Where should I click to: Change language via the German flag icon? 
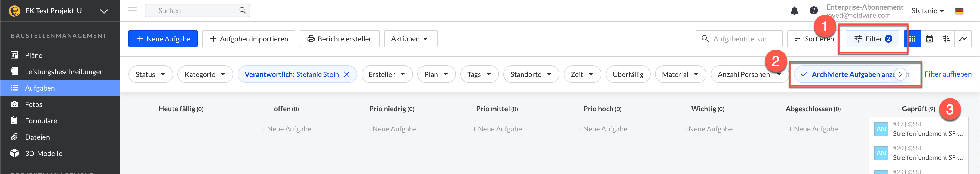(x=959, y=11)
